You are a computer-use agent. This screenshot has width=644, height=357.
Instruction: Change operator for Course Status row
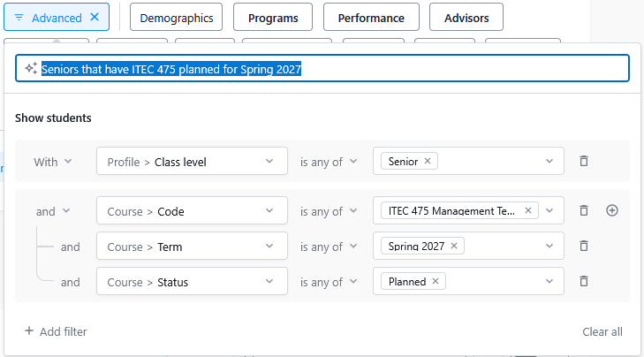click(328, 282)
